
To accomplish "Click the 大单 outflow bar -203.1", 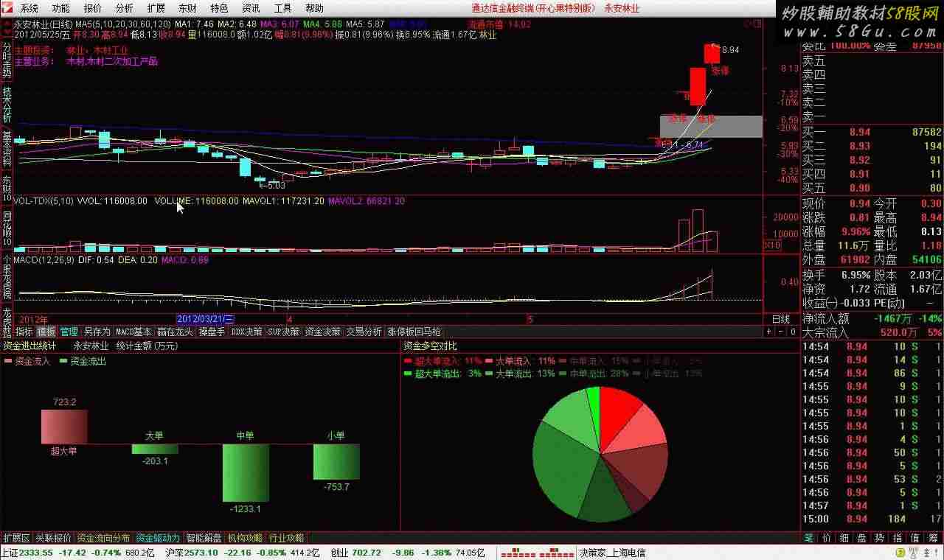I will point(155,449).
